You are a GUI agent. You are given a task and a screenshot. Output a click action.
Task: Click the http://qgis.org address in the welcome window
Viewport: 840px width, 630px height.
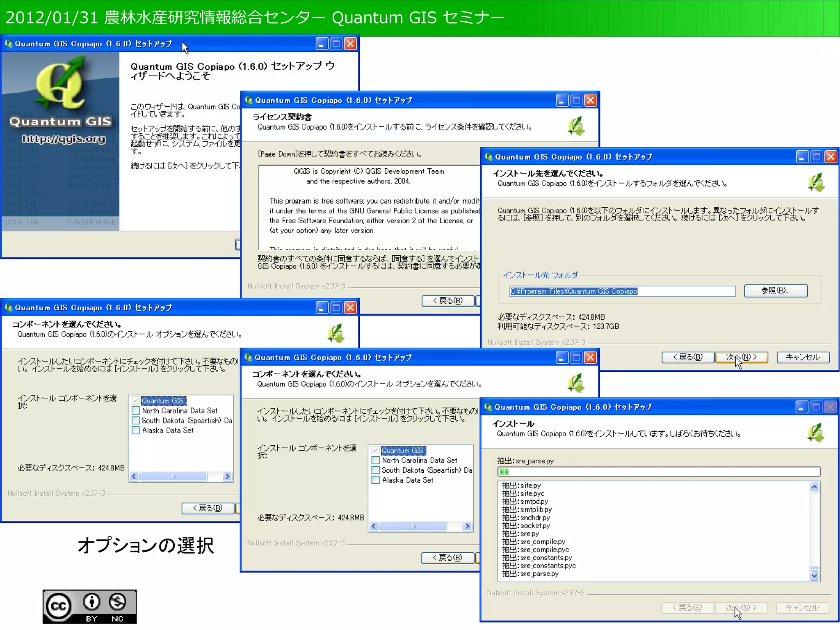[64, 139]
